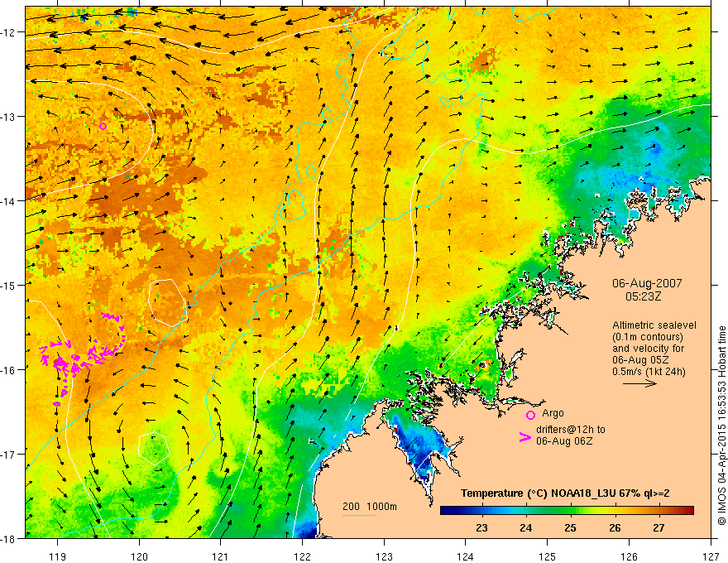Click the "and velocity for" caption text

648,349
